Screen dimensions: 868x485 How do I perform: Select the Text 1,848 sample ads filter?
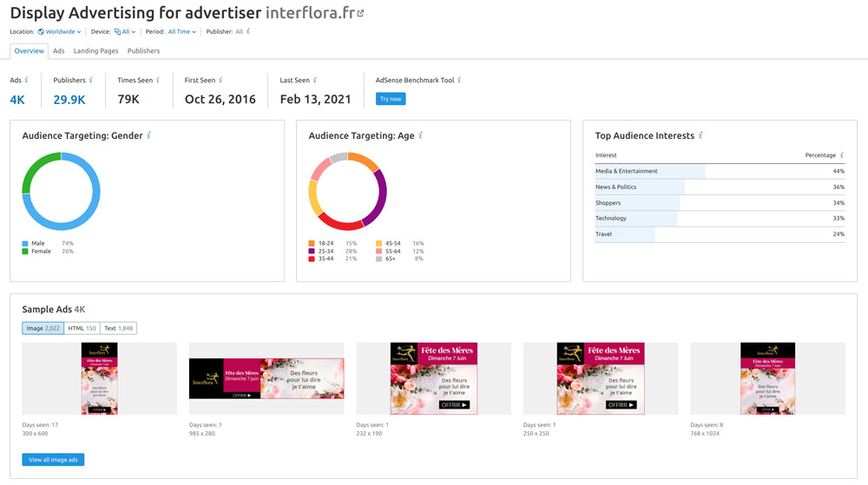pos(118,329)
